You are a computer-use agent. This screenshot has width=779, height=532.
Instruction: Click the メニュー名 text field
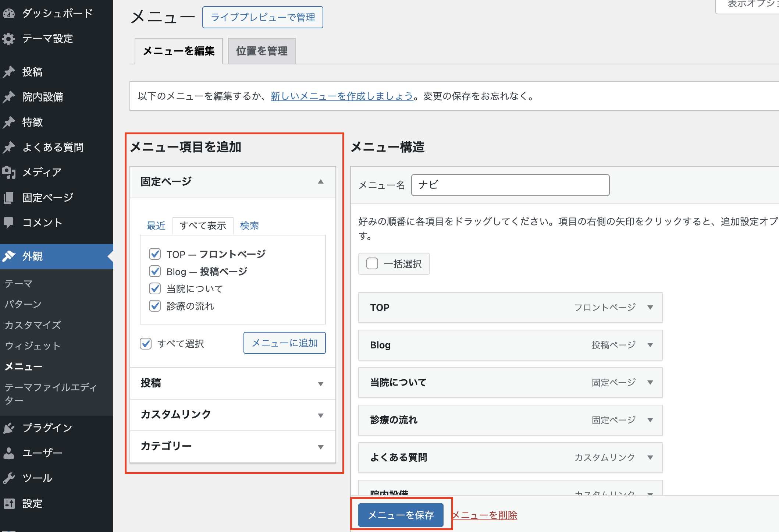510,185
